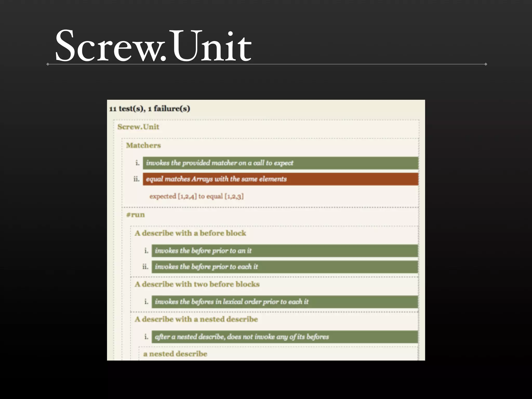The width and height of the screenshot is (532, 399).
Task: Click 'A describe with a nested describe' heading
Action: tap(196, 319)
